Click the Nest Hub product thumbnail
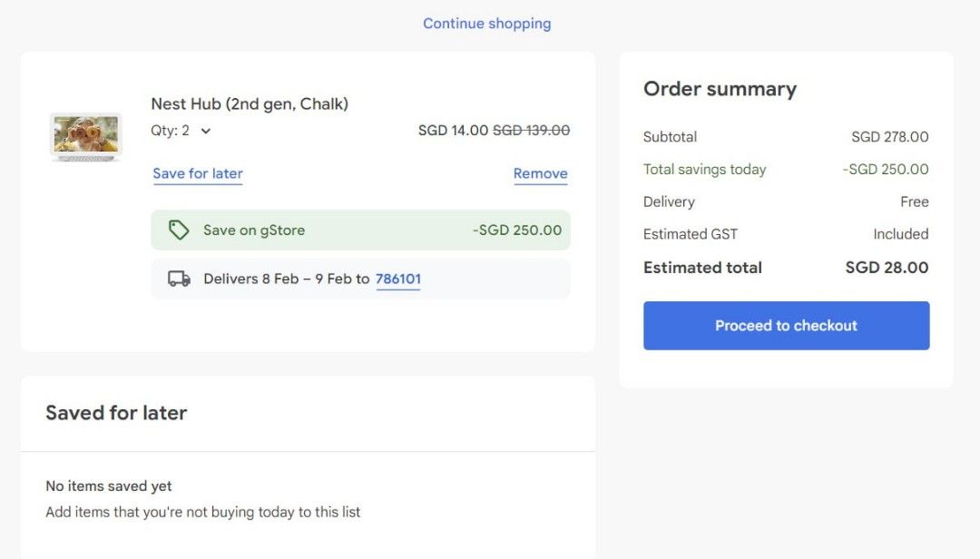 click(x=85, y=138)
